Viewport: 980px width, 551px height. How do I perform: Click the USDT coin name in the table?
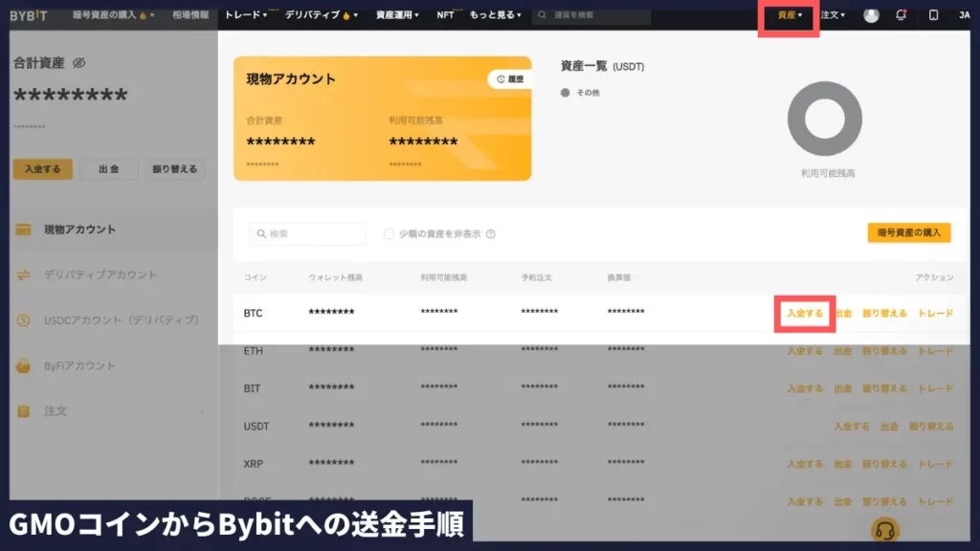point(256,427)
